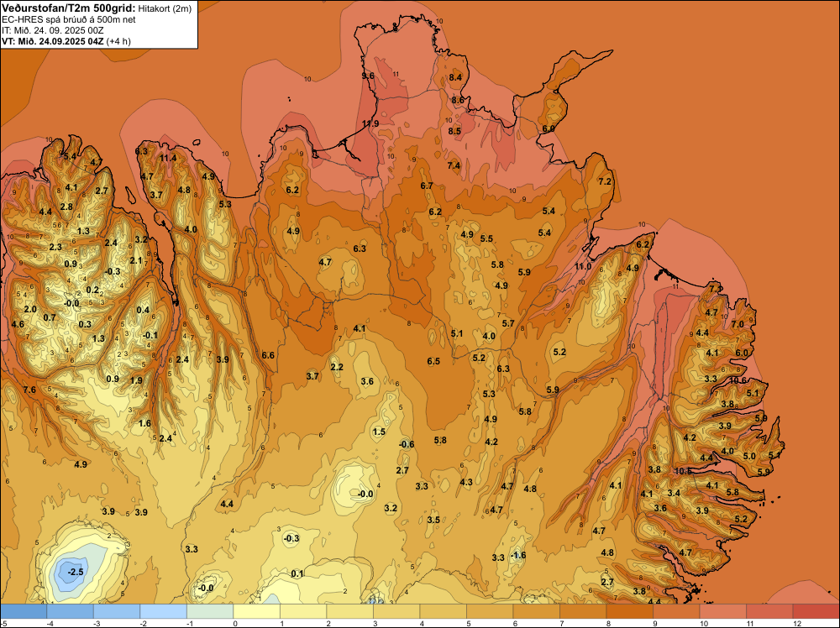This screenshot has height=628, width=840.
Task: Click the 2.2 temperature value
Action: pyautogui.click(x=337, y=367)
